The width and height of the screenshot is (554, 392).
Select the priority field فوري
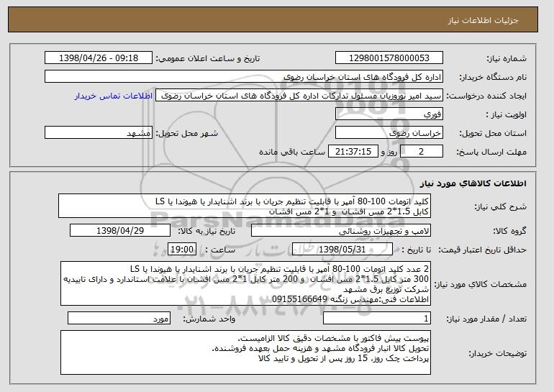389,114
